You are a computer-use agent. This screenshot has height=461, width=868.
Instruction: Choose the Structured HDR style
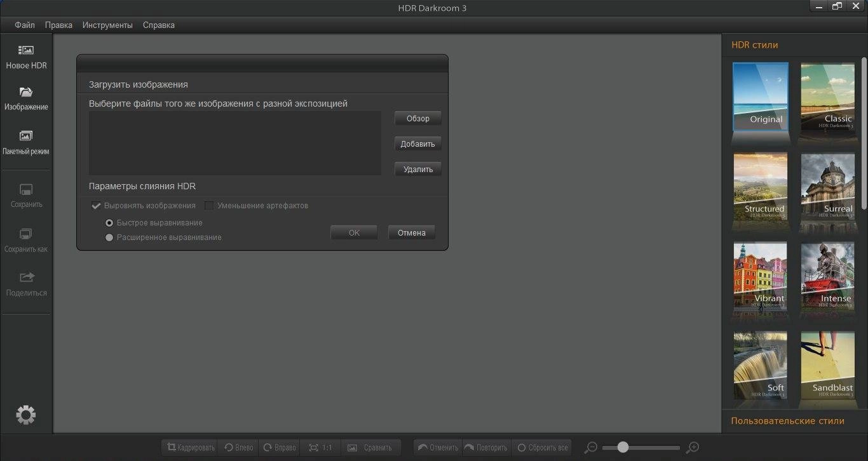[x=761, y=186]
